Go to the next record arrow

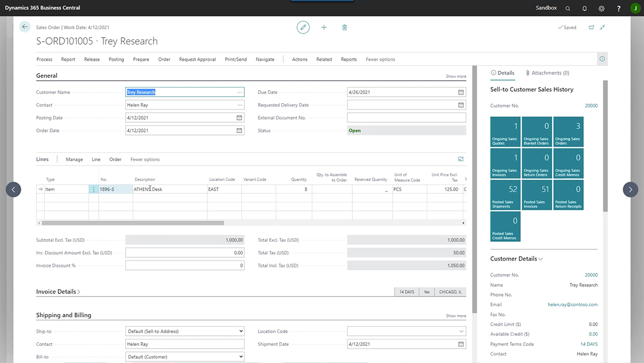tap(630, 190)
